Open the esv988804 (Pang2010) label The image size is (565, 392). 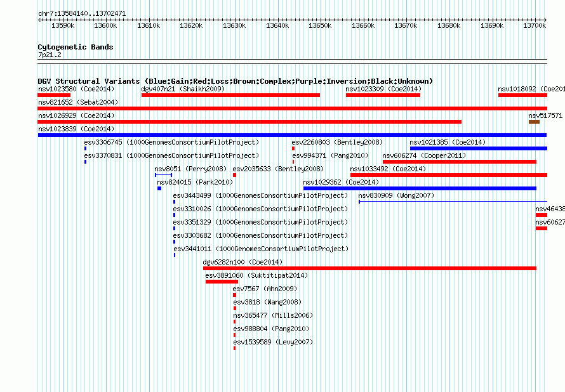(271, 329)
